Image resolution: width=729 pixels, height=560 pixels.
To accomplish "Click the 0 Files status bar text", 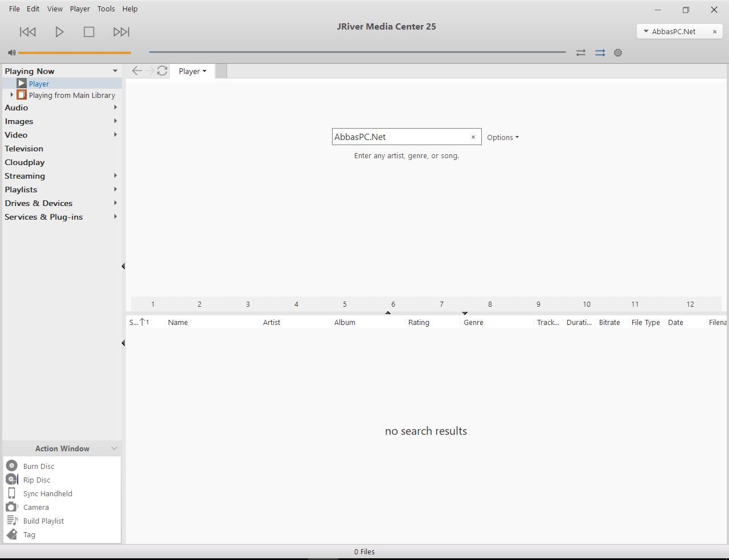I will [364, 551].
